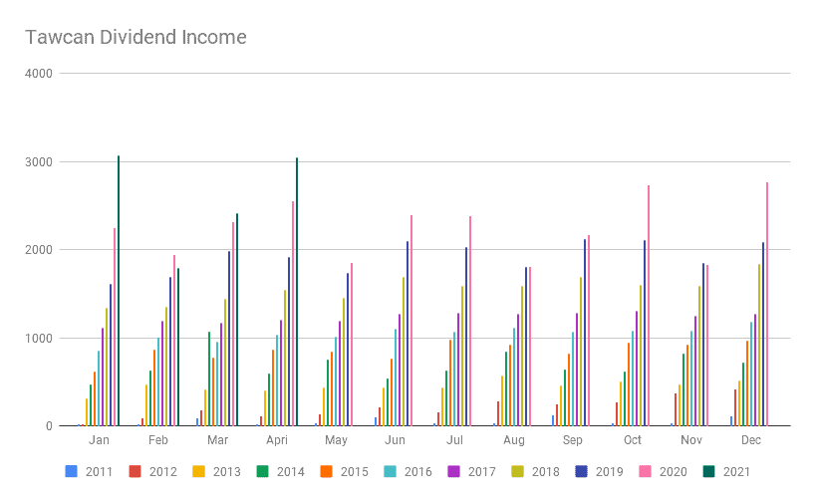
Task: Click the Tawcan Dividend Income chart title
Action: 136,38
